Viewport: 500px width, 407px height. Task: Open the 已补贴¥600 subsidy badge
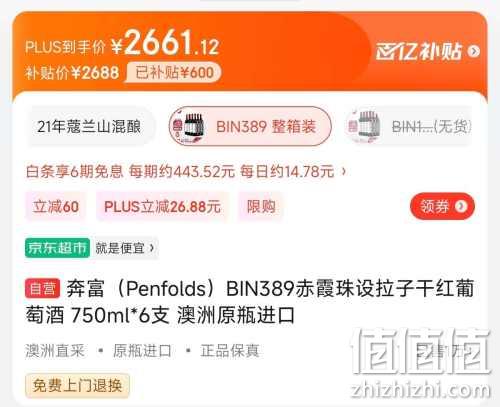174,73
